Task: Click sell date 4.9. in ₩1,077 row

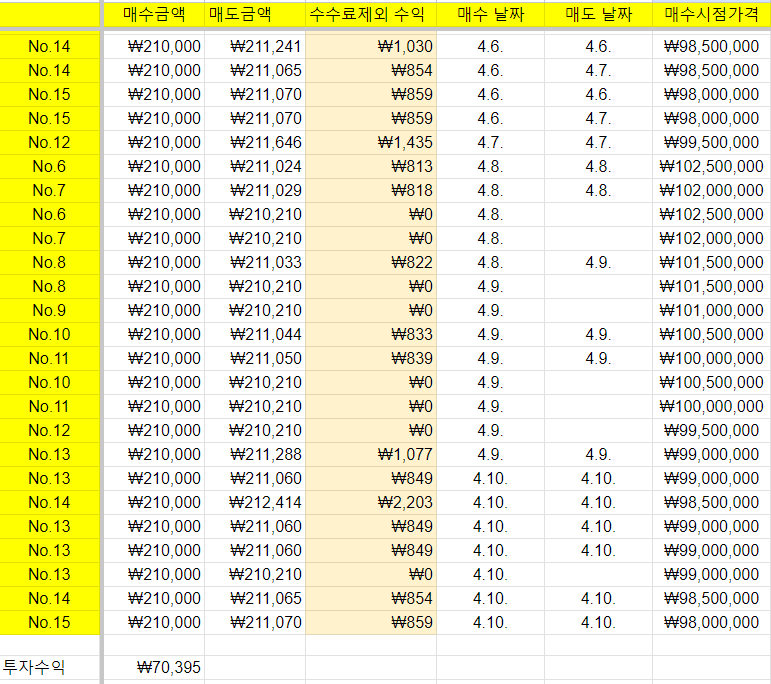Action: click(x=598, y=455)
